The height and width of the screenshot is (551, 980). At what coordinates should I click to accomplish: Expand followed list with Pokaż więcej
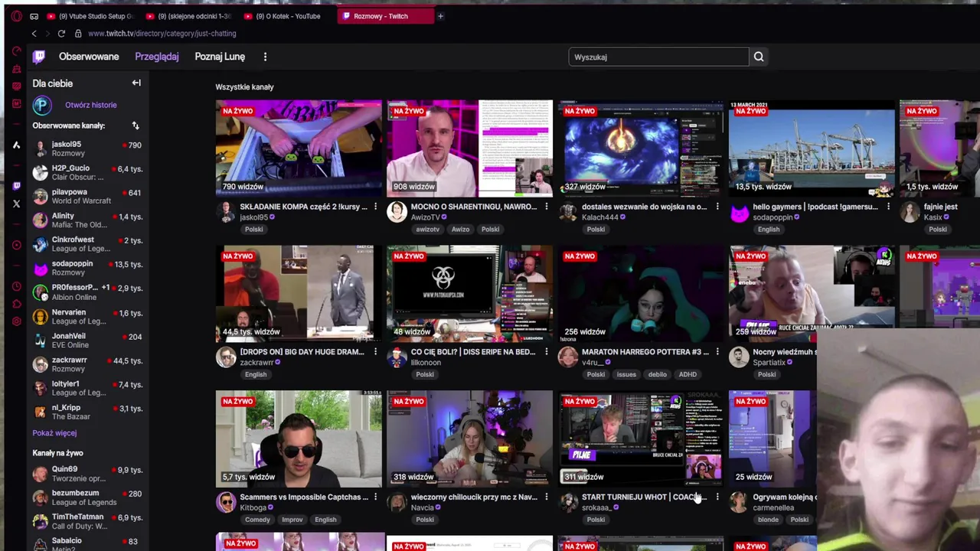pyautogui.click(x=54, y=433)
